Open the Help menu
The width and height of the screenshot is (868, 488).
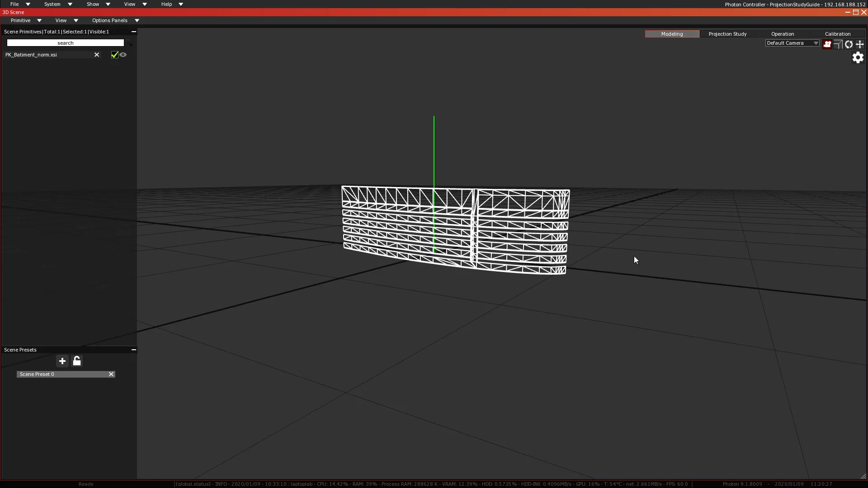pyautogui.click(x=172, y=4)
